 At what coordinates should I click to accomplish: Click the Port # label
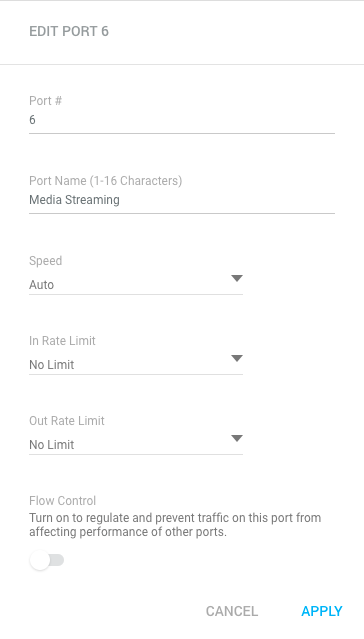45,101
